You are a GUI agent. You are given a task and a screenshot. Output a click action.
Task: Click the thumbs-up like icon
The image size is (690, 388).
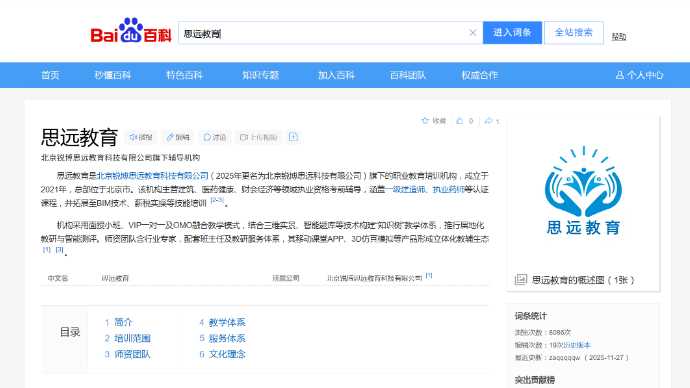point(460,121)
